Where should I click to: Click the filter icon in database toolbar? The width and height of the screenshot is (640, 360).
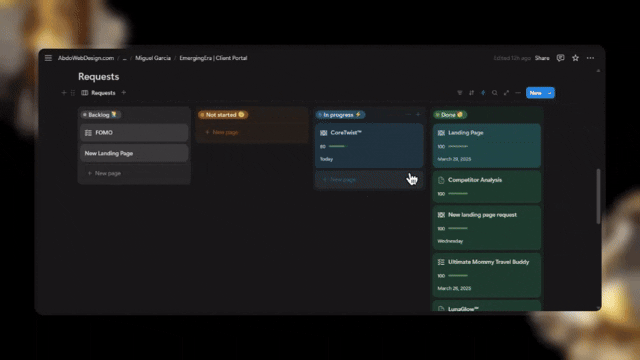click(x=460, y=93)
